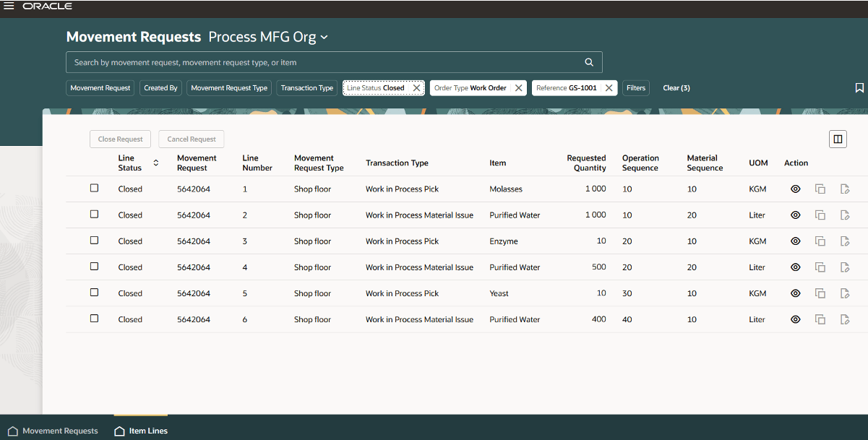Image resolution: width=868 pixels, height=440 pixels.
Task: Click the Oracle logo
Action: pos(48,6)
